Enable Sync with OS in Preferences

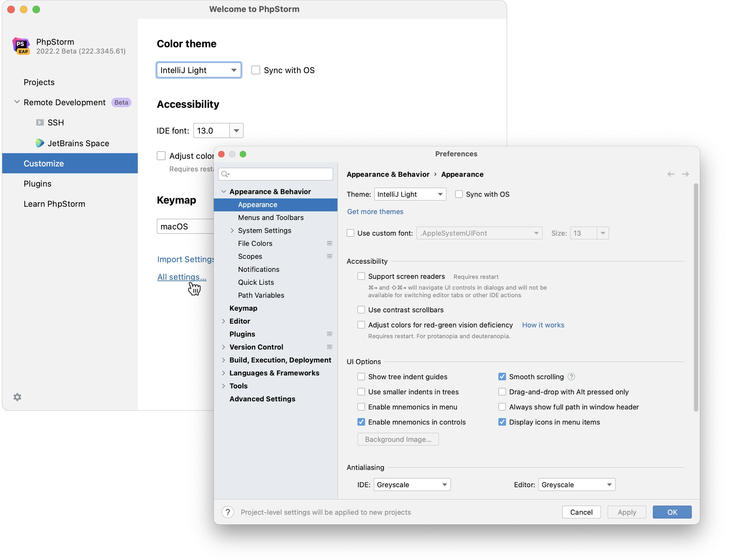[x=459, y=194]
